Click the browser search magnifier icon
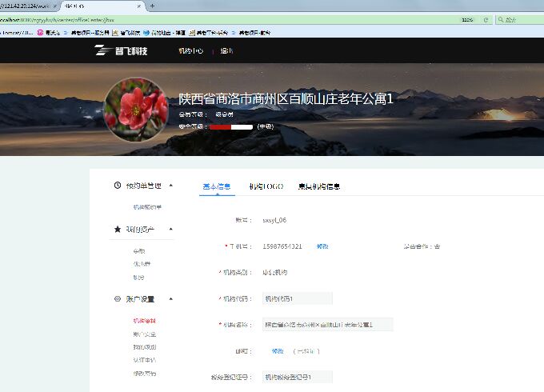 tap(500, 19)
